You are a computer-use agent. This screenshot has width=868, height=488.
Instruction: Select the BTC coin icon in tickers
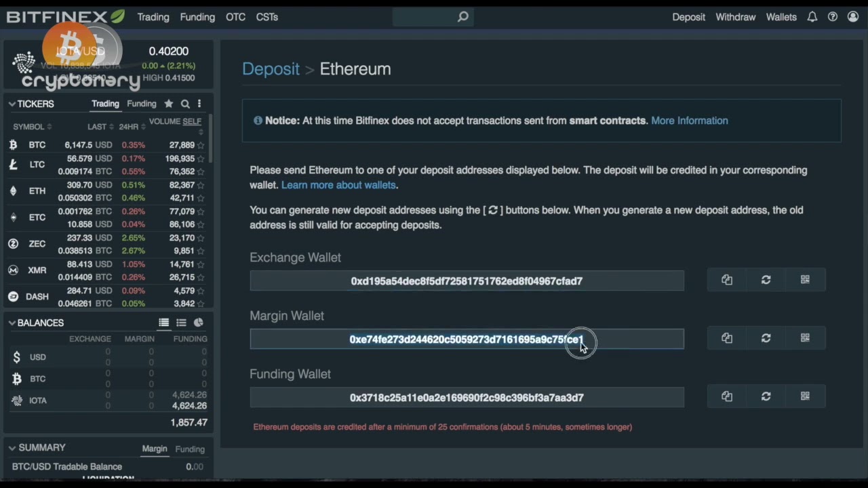tap(13, 145)
